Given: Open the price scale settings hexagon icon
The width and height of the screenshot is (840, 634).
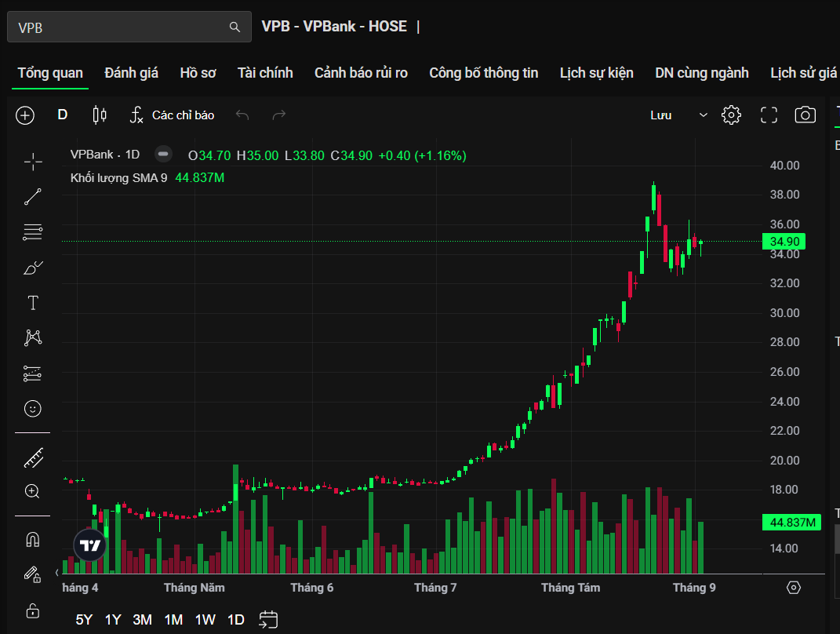Looking at the screenshot, I should [x=794, y=588].
